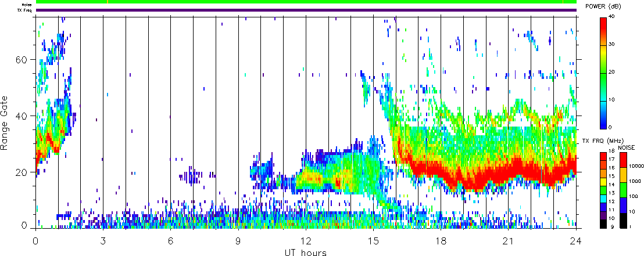Pick the green swatch in the NOISE legend

[x=624, y=190]
